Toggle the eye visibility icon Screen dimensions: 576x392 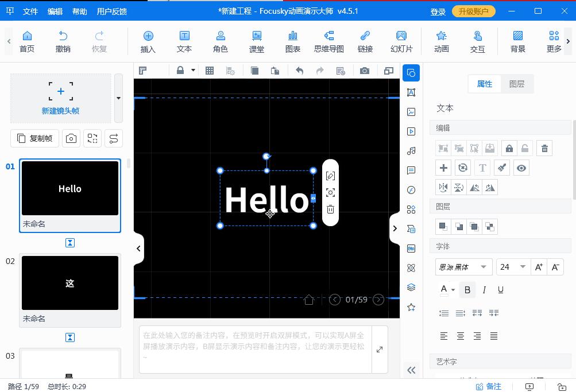click(521, 168)
